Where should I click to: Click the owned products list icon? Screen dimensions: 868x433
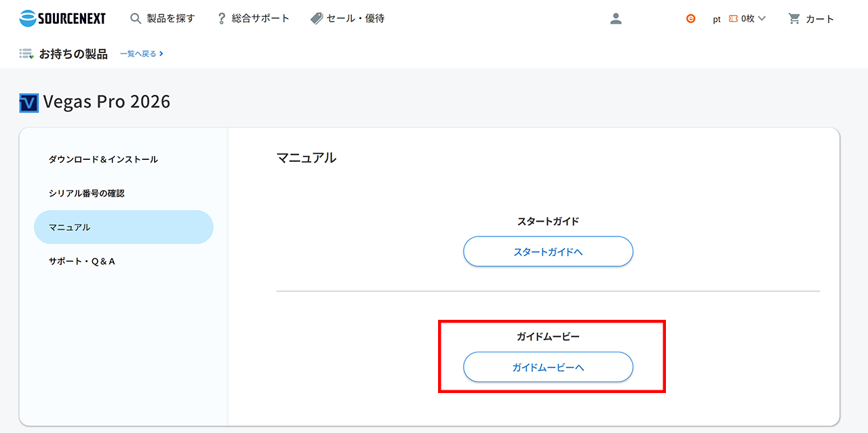coord(26,54)
